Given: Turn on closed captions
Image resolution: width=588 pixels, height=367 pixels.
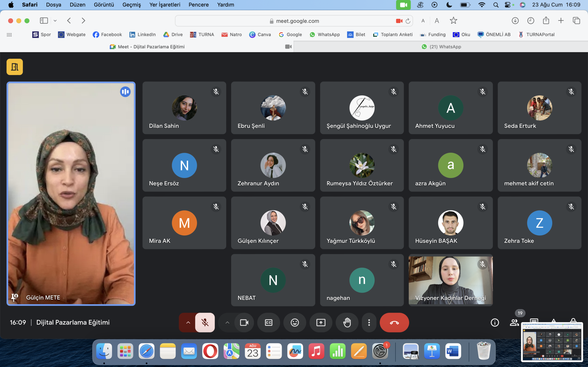Looking at the screenshot, I should (269, 322).
